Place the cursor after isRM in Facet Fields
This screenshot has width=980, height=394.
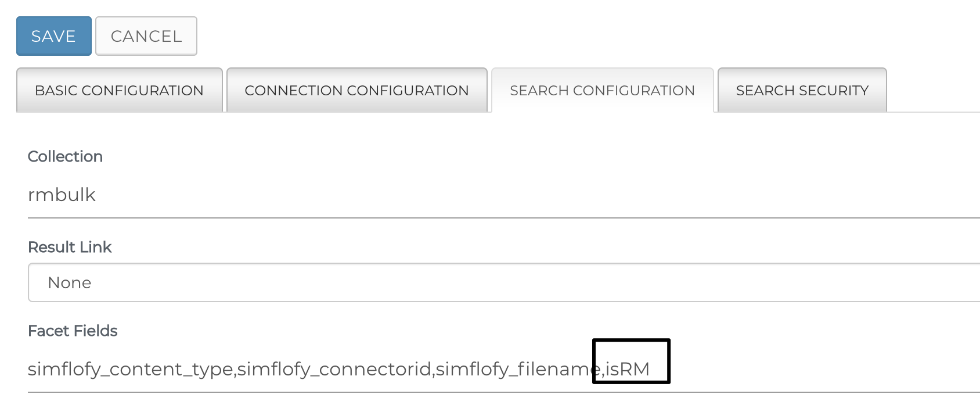click(651, 369)
